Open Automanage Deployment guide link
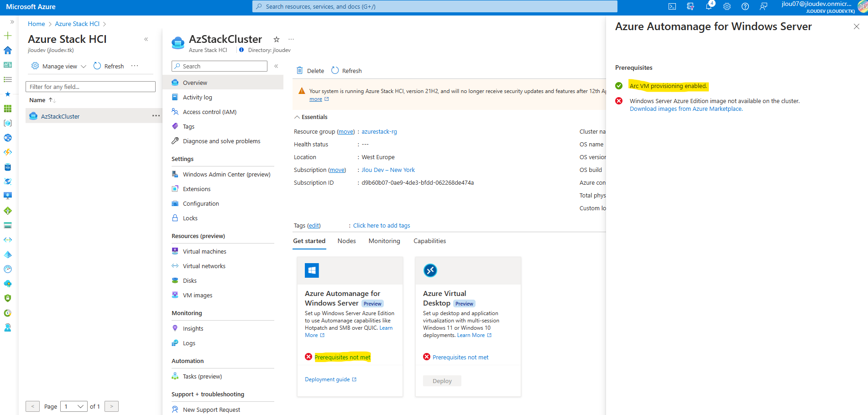This screenshot has height=415, width=868. [x=330, y=379]
